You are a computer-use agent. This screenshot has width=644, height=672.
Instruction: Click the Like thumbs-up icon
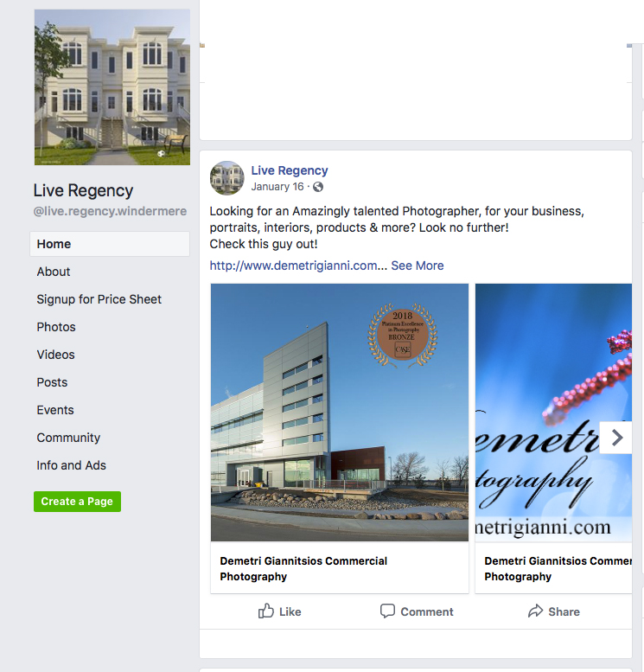tap(265, 611)
